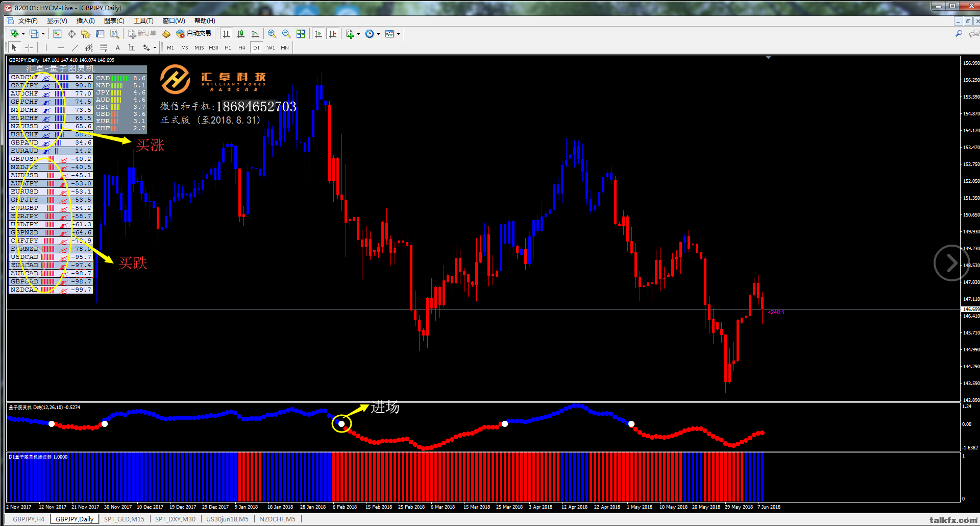
Task: Switch to GBPJPY,H4 chart tab
Action: 28,519
